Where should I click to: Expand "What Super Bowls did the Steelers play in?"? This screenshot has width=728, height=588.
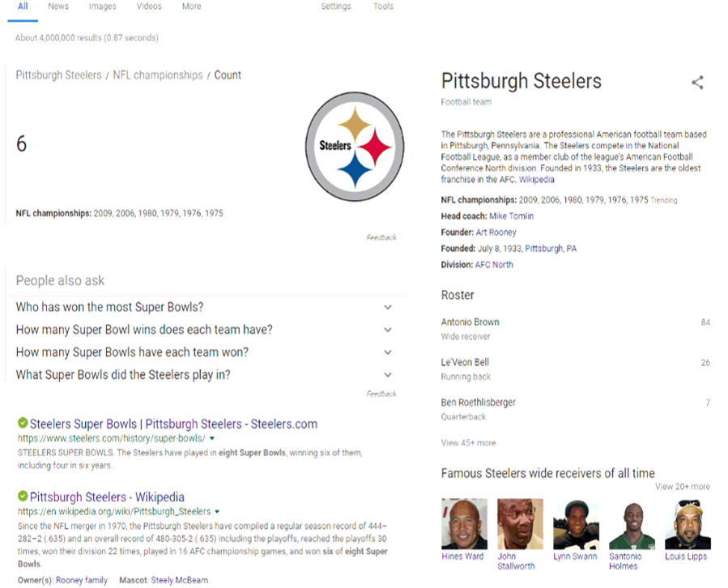[388, 375]
